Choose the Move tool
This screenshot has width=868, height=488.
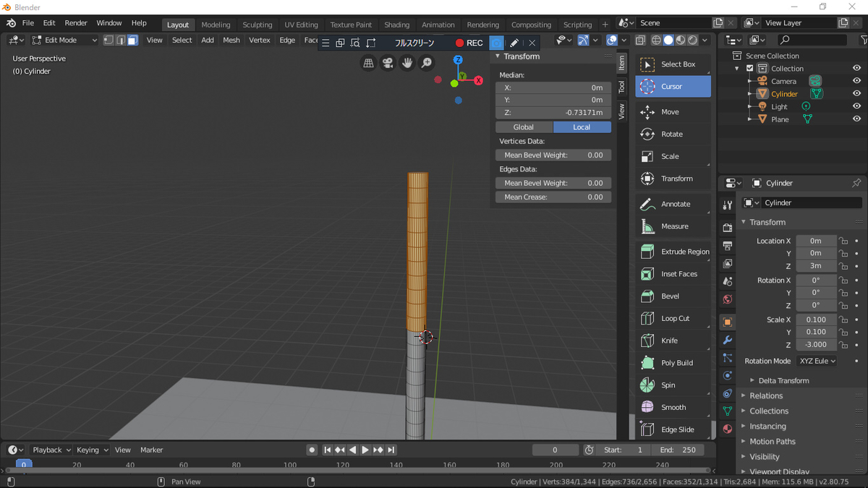673,112
